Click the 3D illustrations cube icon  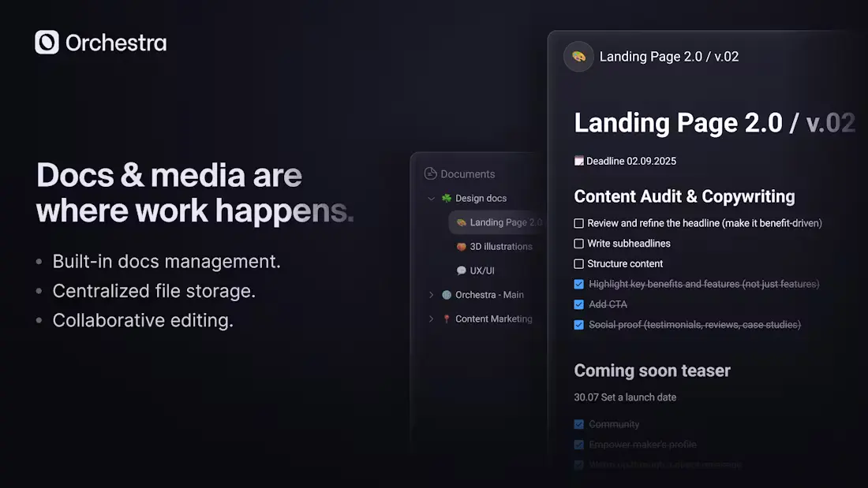[x=462, y=247]
